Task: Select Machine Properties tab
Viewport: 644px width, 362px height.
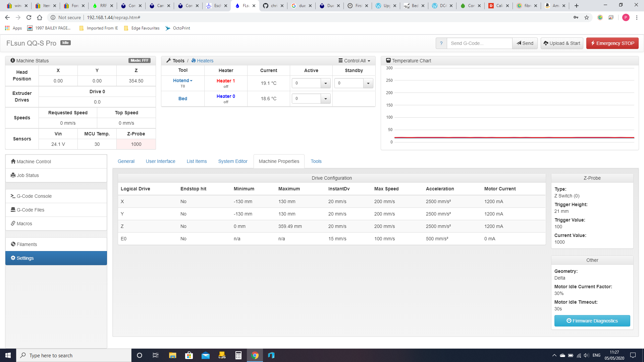Action: point(279,161)
